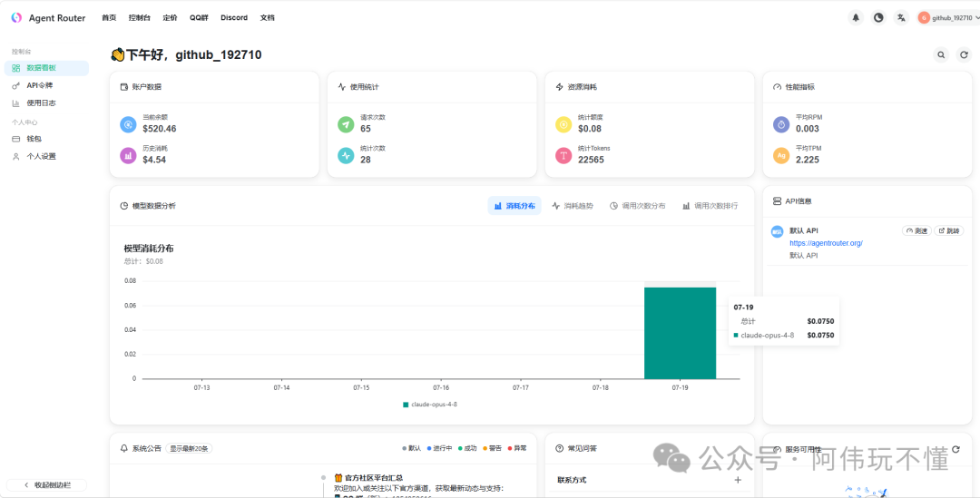980x498 pixels.
Task: Click the 默认 API avatar icon
Action: point(777,232)
